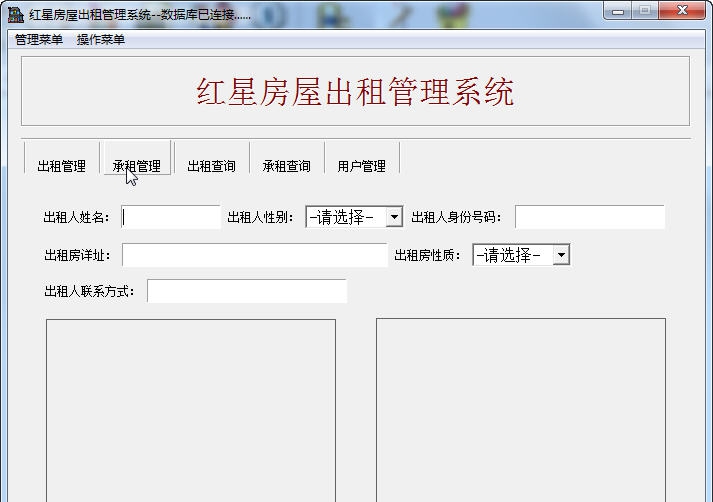This screenshot has height=502, width=713.
Task: Click the 出租房性质 label
Action: [427, 255]
